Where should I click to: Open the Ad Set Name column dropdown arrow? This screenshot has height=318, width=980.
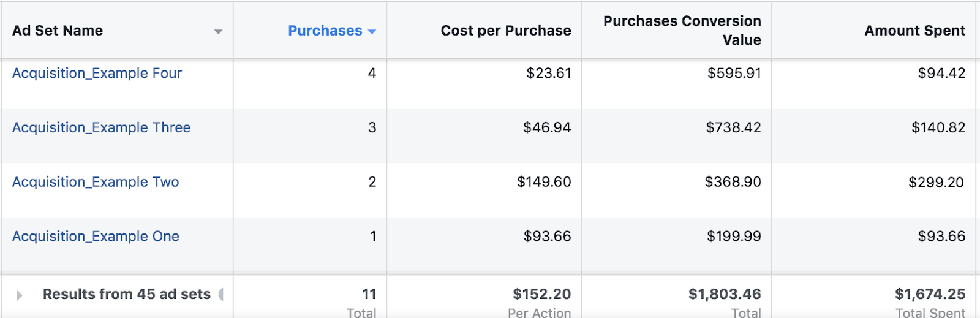(218, 32)
